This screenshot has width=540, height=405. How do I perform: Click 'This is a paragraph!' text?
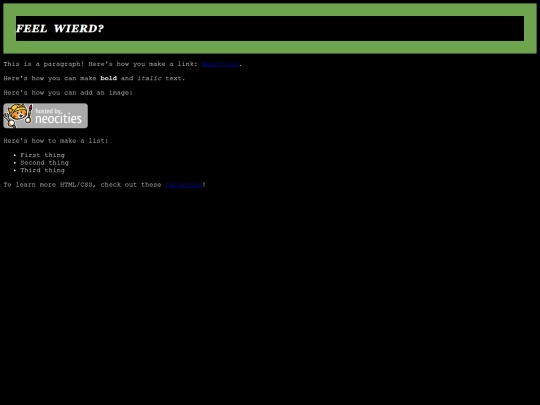[44, 64]
